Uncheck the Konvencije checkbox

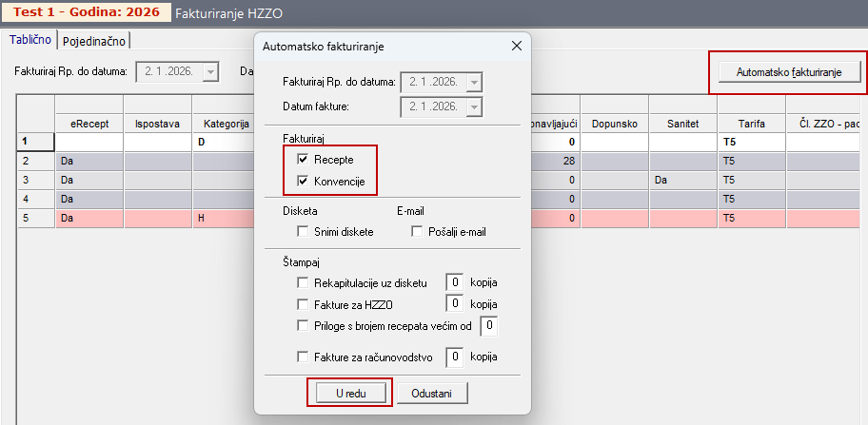[x=303, y=181]
